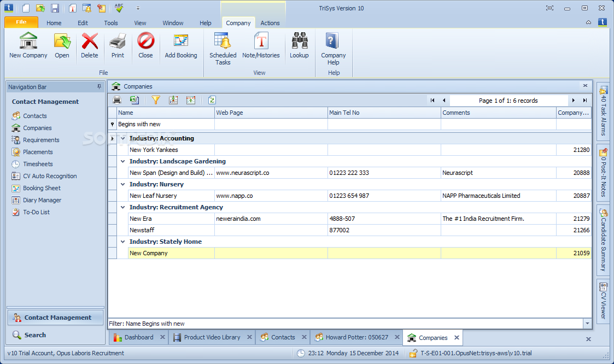Go to the next page of records
Viewport: 614px width, 364px height.
coord(574,101)
